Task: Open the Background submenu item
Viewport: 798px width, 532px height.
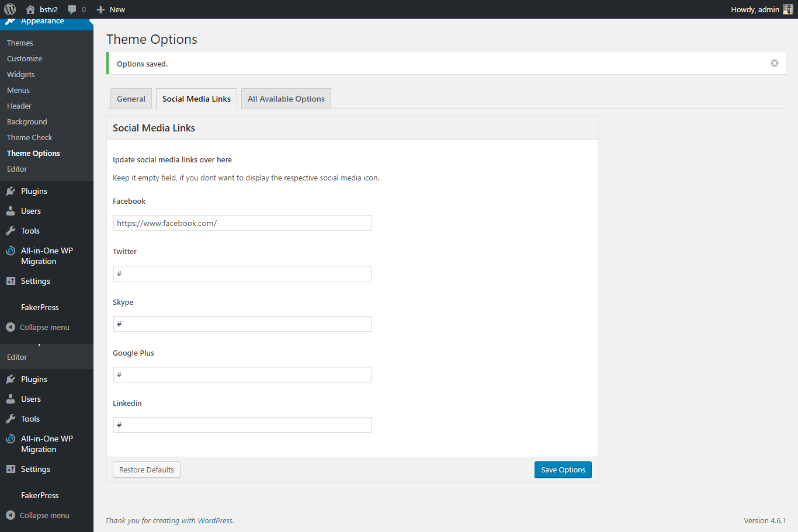Action: pos(27,121)
